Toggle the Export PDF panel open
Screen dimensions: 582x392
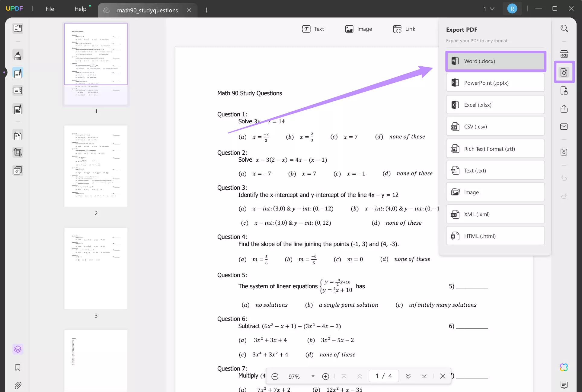564,72
